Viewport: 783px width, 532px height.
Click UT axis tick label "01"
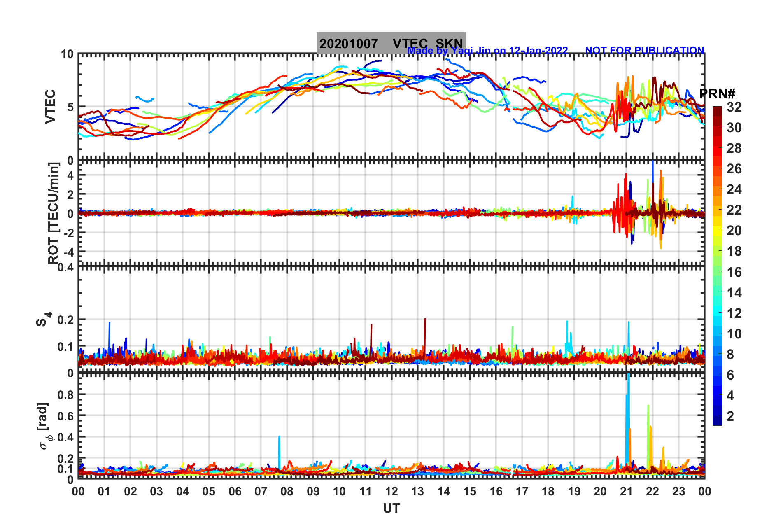[104, 491]
